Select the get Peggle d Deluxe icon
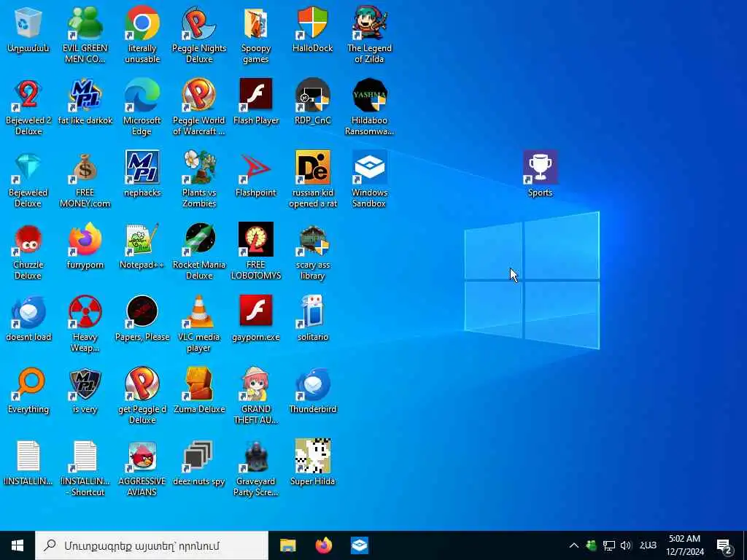The width and height of the screenshot is (747, 560). tap(142, 396)
